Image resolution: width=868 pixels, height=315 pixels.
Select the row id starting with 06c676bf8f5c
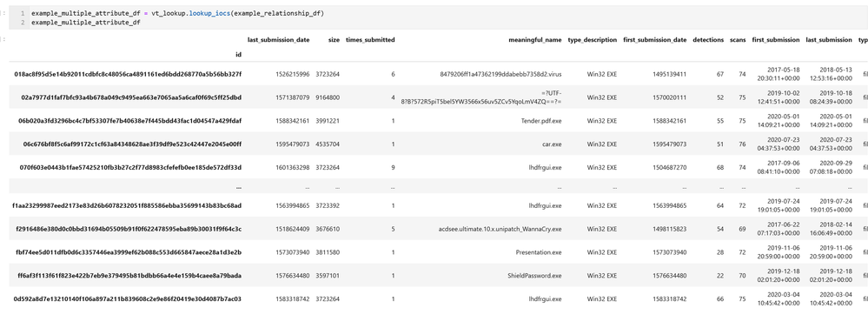click(x=132, y=144)
